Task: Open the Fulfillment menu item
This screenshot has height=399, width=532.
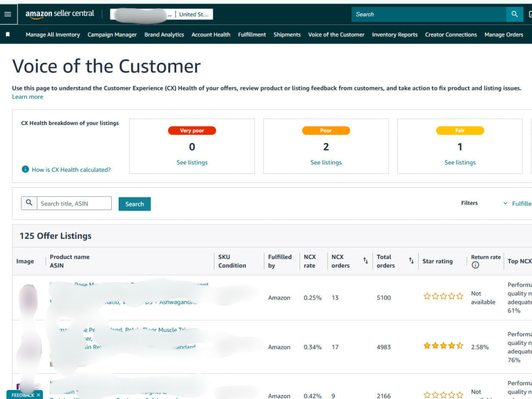Action: pyautogui.click(x=252, y=35)
